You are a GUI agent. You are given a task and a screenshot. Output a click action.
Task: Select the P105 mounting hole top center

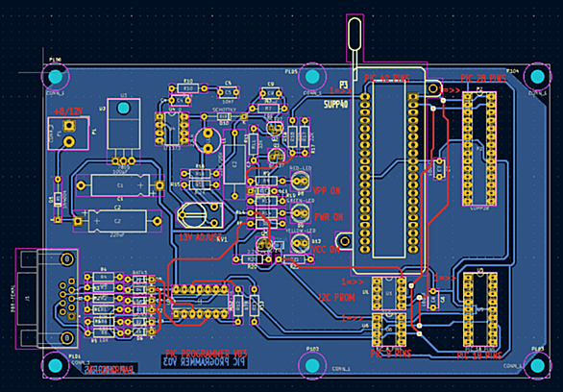pyautogui.click(x=312, y=76)
